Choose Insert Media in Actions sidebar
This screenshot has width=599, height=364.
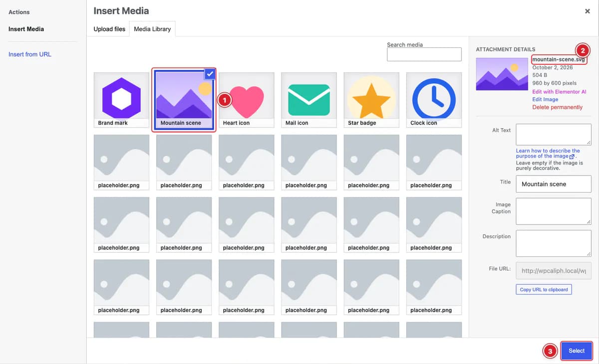pos(26,29)
